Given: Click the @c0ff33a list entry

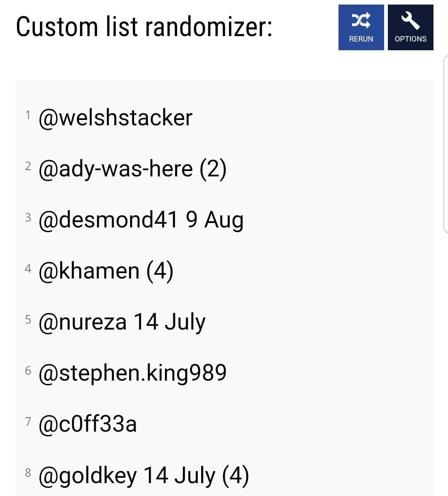Looking at the screenshot, I should 88,424.
